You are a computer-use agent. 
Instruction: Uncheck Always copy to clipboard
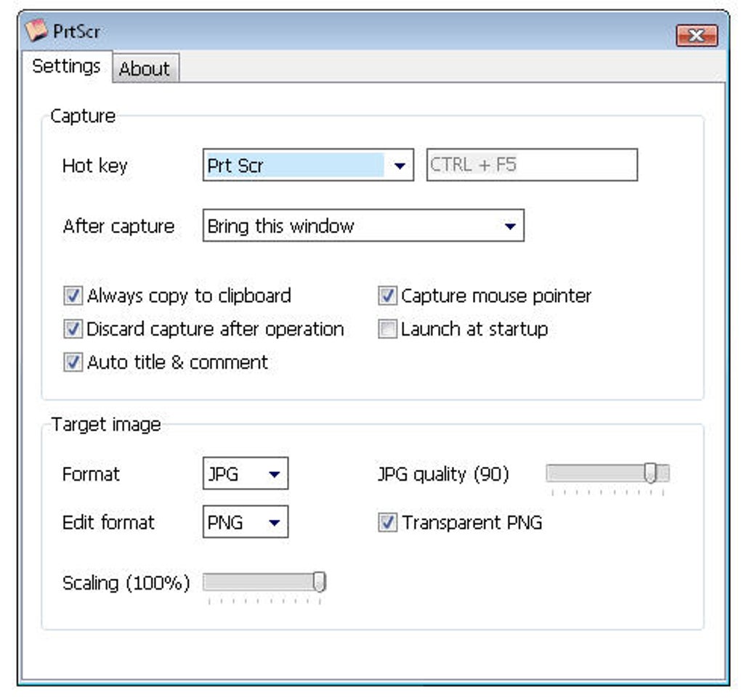[73, 296]
